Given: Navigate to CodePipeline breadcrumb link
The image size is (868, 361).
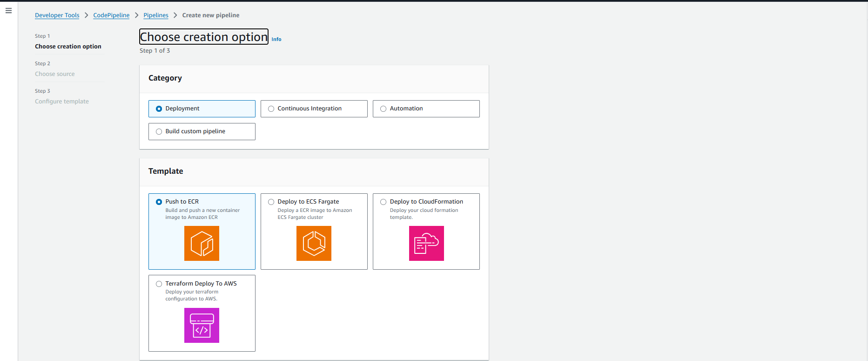Looking at the screenshot, I should [111, 15].
